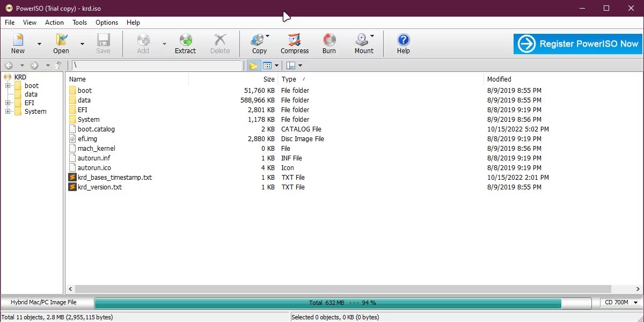Click the krd_version.txt file icon
Screen dimensions: 644x322
click(73, 187)
